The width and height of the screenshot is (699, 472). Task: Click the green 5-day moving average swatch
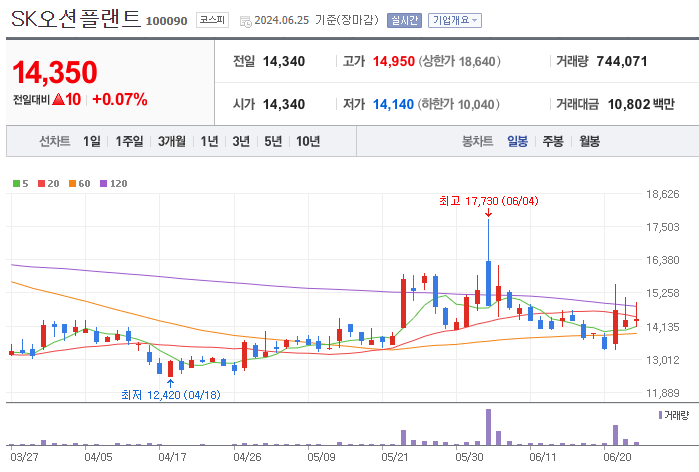click(16, 184)
